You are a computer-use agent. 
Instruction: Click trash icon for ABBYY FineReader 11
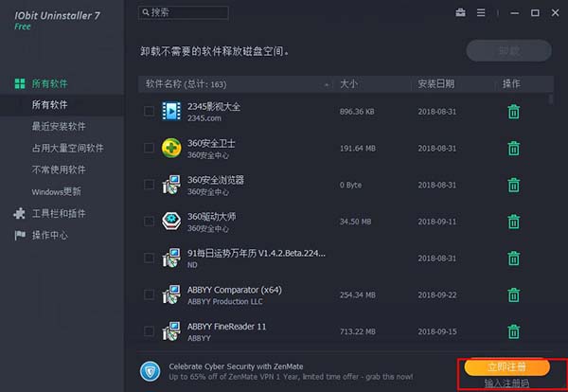click(x=513, y=331)
